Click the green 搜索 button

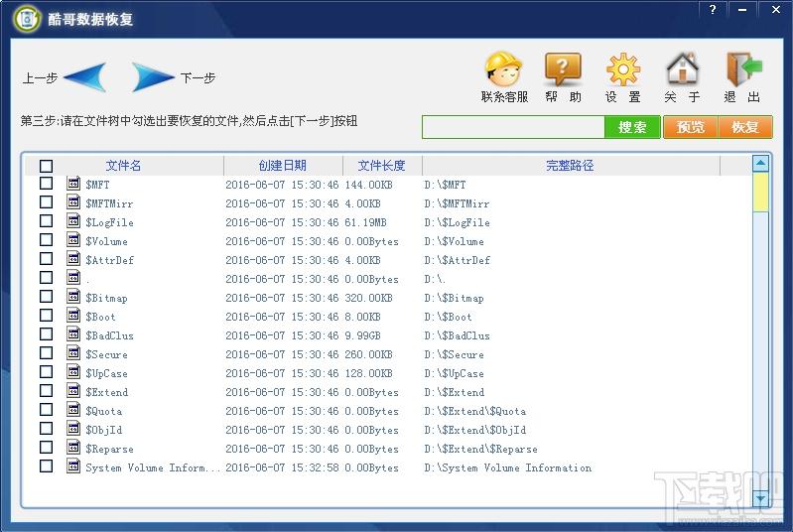tap(632, 127)
